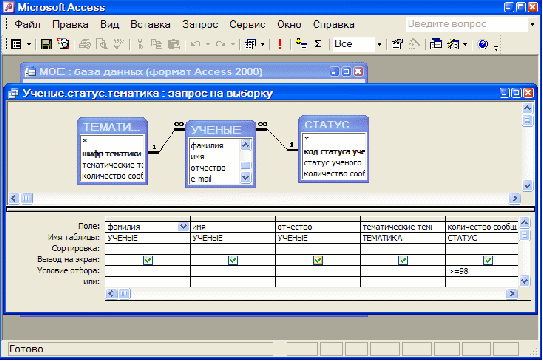
Task: Toggle show checkbox for имя column
Action: pyautogui.click(x=233, y=260)
